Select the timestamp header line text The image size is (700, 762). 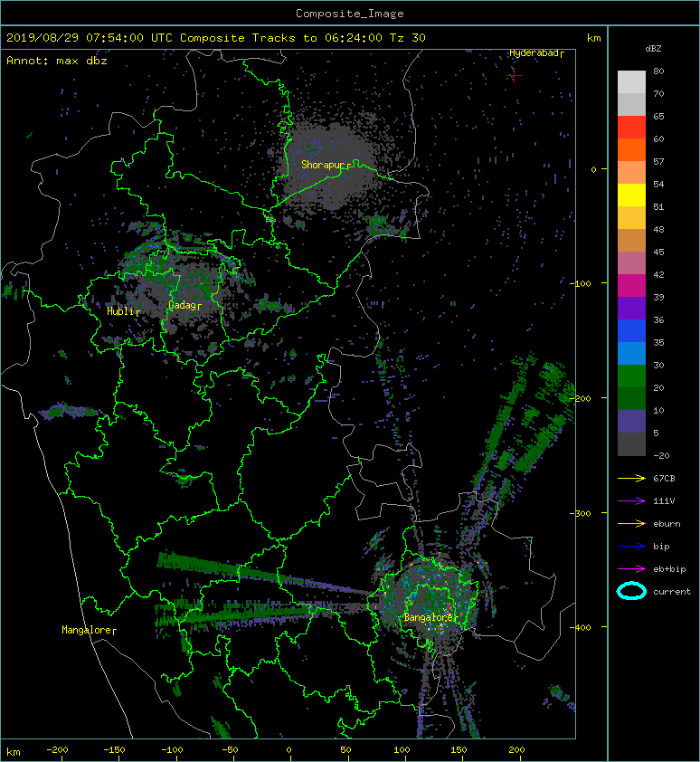tap(216, 38)
